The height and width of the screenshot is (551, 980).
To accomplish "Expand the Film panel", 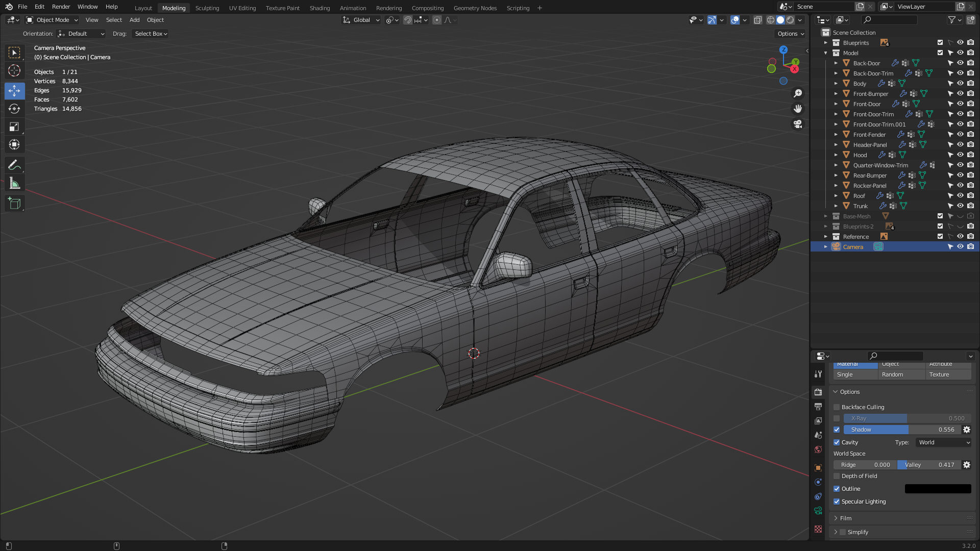I will point(846,518).
